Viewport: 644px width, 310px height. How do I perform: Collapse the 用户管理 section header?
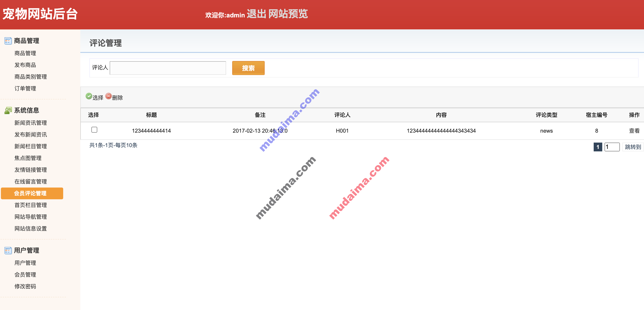(x=26, y=250)
